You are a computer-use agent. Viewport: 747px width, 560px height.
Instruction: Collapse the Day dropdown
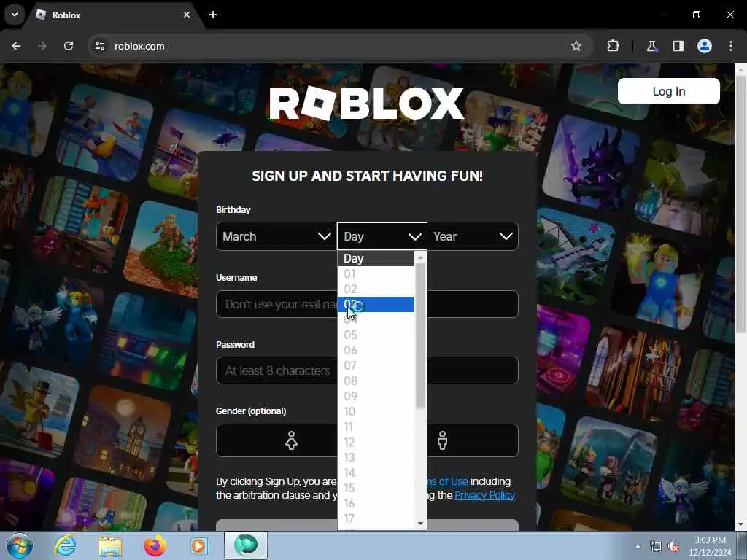pos(382,236)
